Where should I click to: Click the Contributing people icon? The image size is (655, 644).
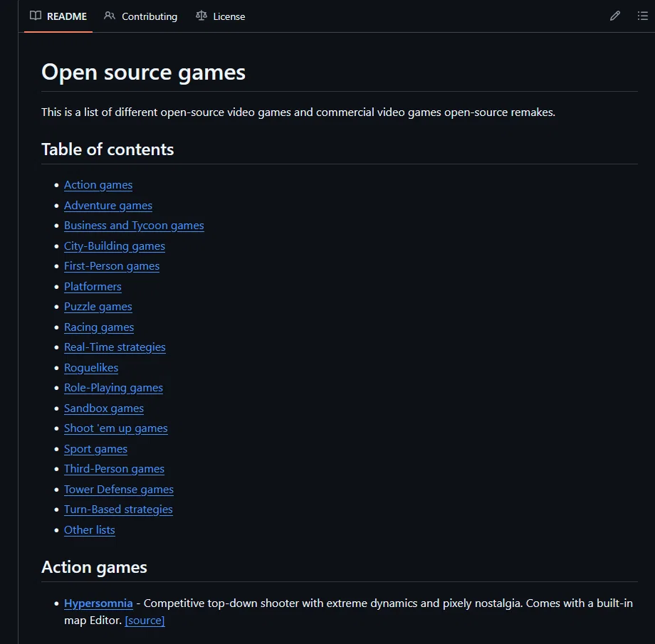pyautogui.click(x=110, y=16)
